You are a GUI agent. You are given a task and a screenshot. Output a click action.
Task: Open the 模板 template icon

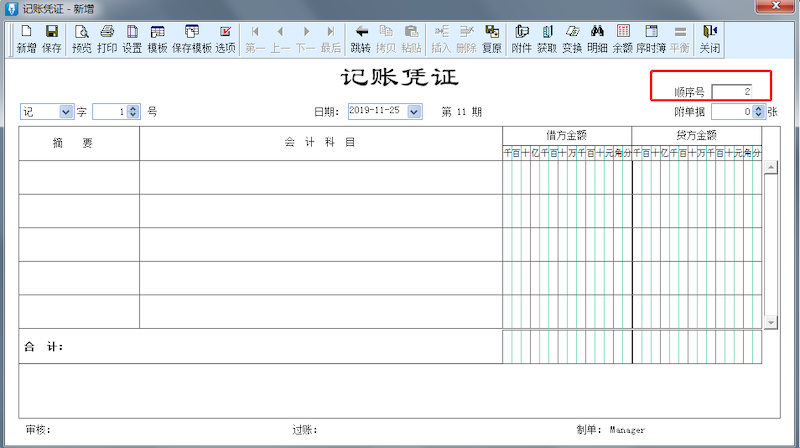tap(157, 39)
